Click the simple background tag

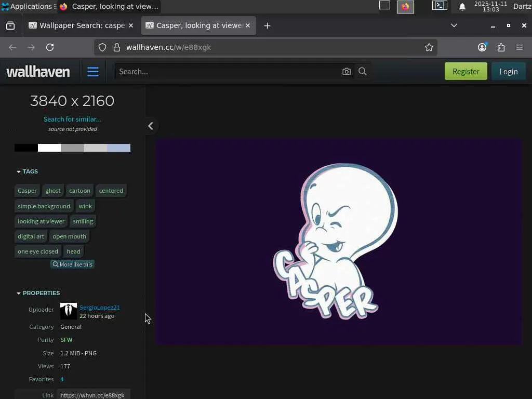point(44,206)
